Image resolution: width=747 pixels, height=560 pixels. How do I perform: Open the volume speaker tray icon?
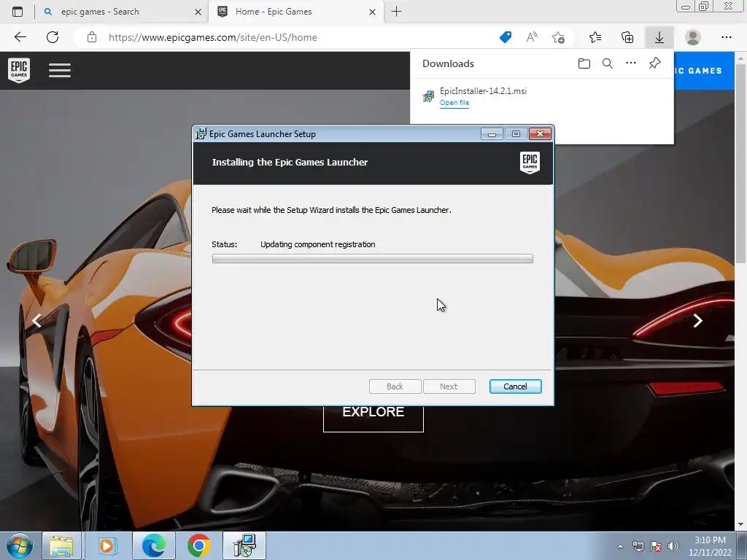click(x=673, y=546)
